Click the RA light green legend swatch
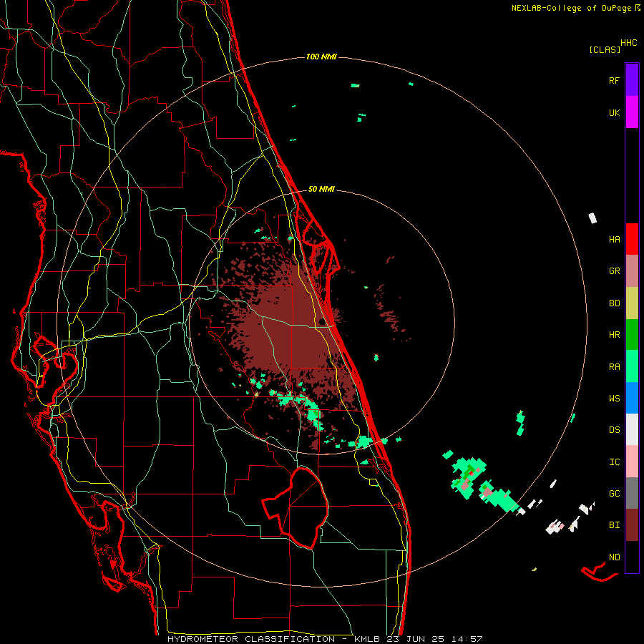The height and width of the screenshot is (644, 644). [632, 366]
